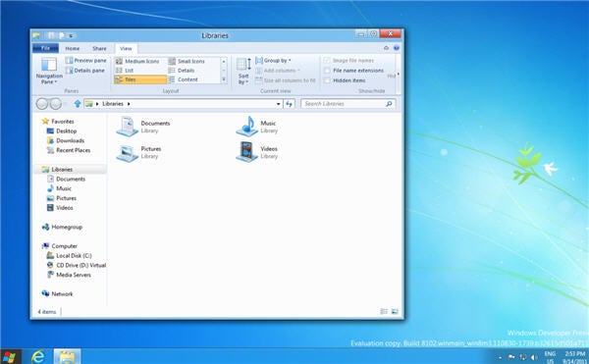Refresh the current folder view
589x364 pixels.
[289, 104]
